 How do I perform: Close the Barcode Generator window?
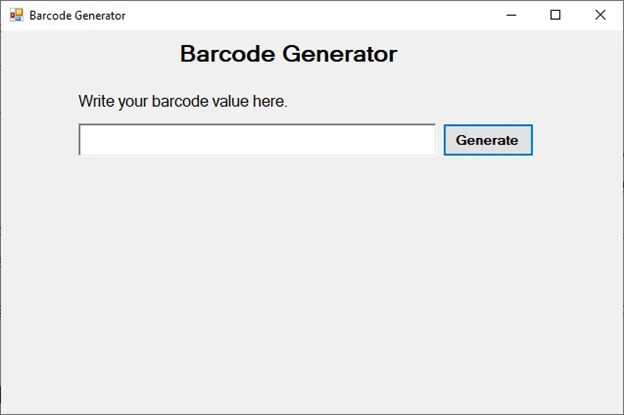point(600,15)
